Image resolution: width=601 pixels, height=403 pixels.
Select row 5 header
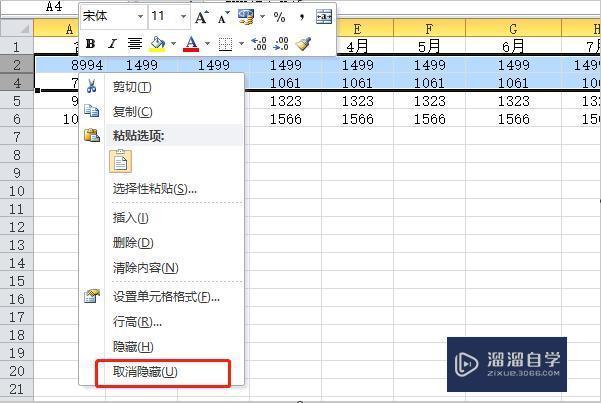[16, 100]
